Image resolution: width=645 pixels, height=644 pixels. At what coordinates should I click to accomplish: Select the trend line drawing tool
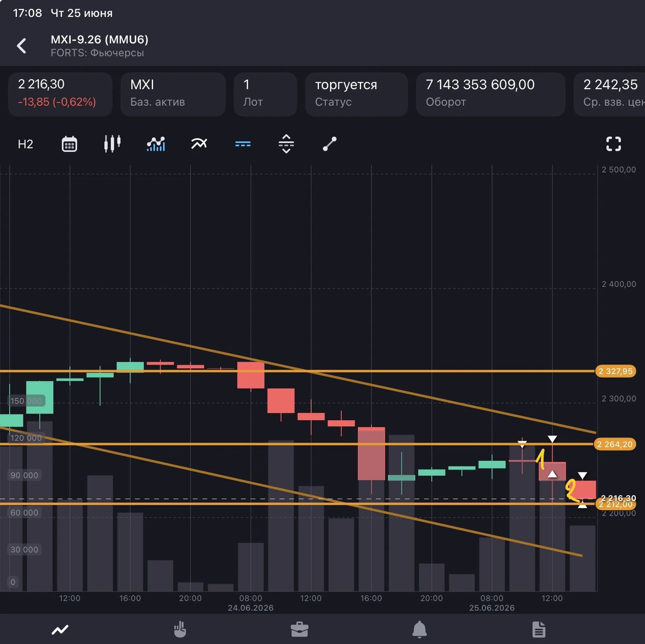click(x=330, y=144)
